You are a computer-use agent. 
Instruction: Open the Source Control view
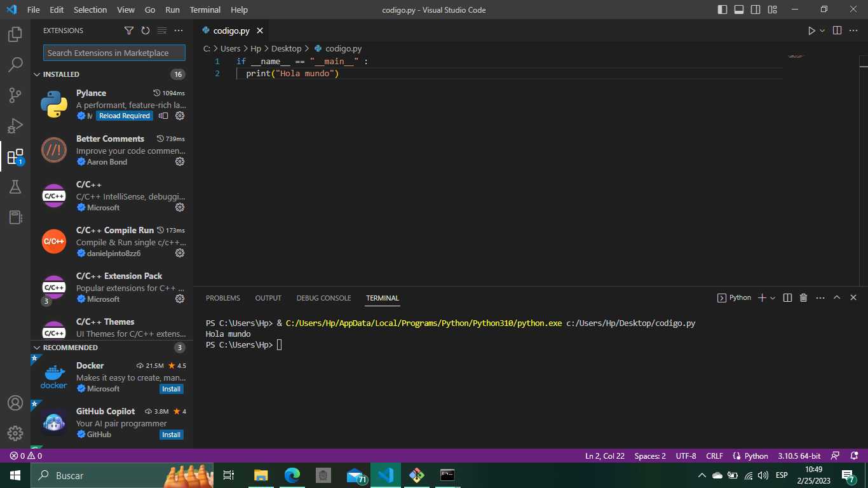(x=15, y=95)
